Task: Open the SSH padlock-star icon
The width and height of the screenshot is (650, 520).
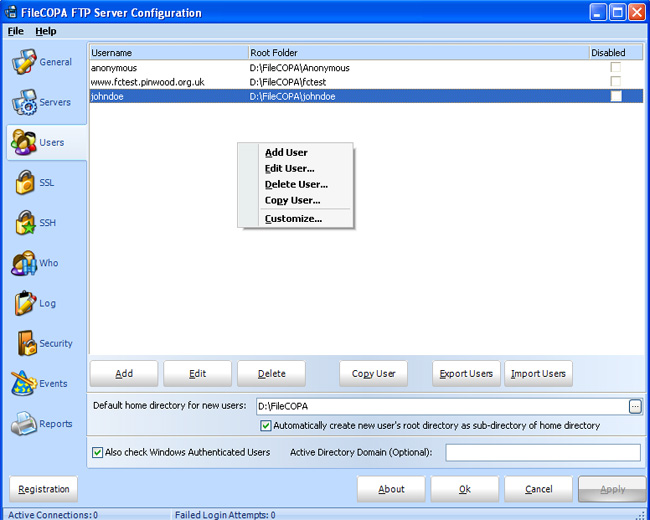Action: click(25, 223)
